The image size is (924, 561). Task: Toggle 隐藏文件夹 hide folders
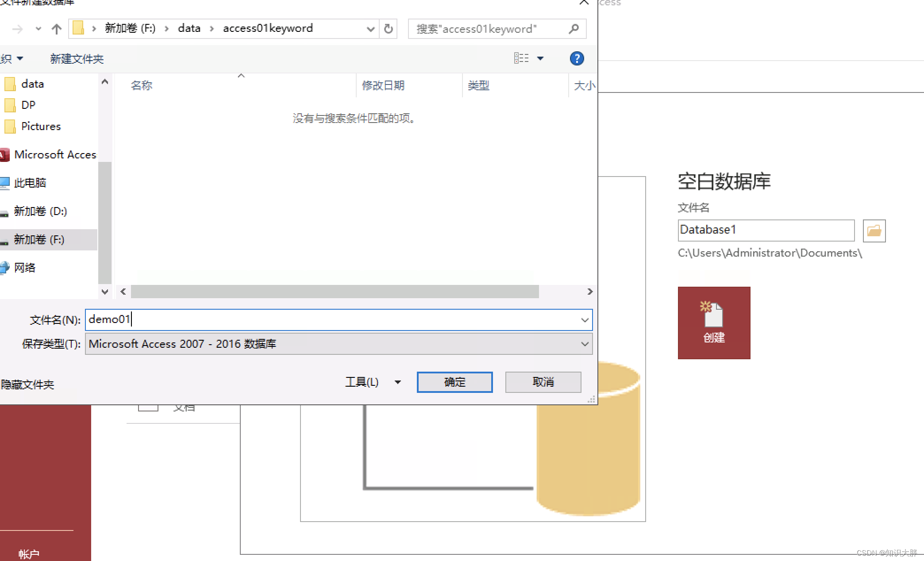(27, 384)
